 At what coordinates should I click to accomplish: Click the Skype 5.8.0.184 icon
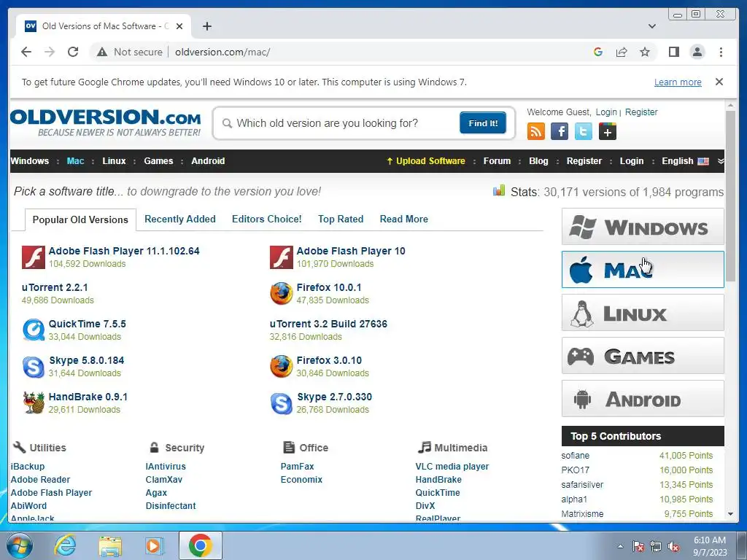pyautogui.click(x=34, y=367)
